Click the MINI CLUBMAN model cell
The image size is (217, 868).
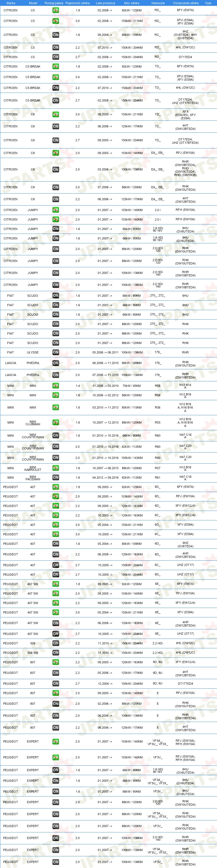click(33, 423)
